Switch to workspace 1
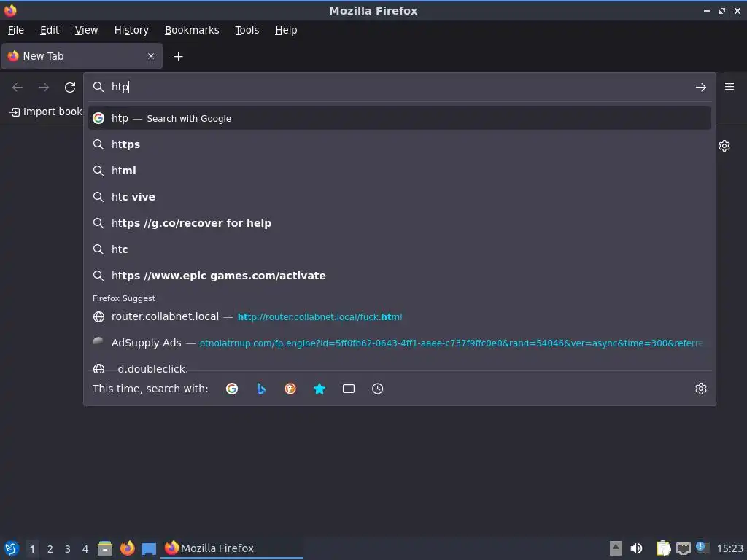This screenshot has height=560, width=747. [x=32, y=549]
